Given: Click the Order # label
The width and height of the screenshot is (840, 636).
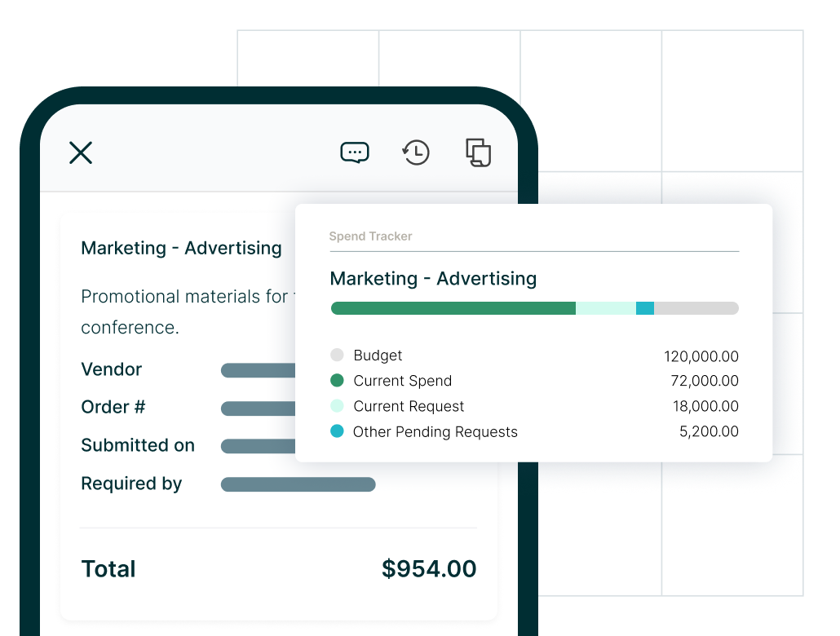Looking at the screenshot, I should click(113, 407).
